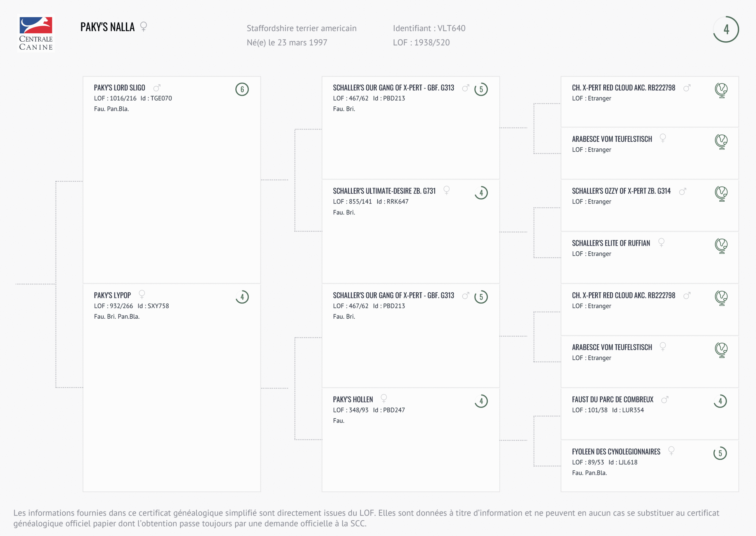
Task: Open the PAKY'S LYPOP pedigree entry
Action: pyautogui.click(x=112, y=295)
